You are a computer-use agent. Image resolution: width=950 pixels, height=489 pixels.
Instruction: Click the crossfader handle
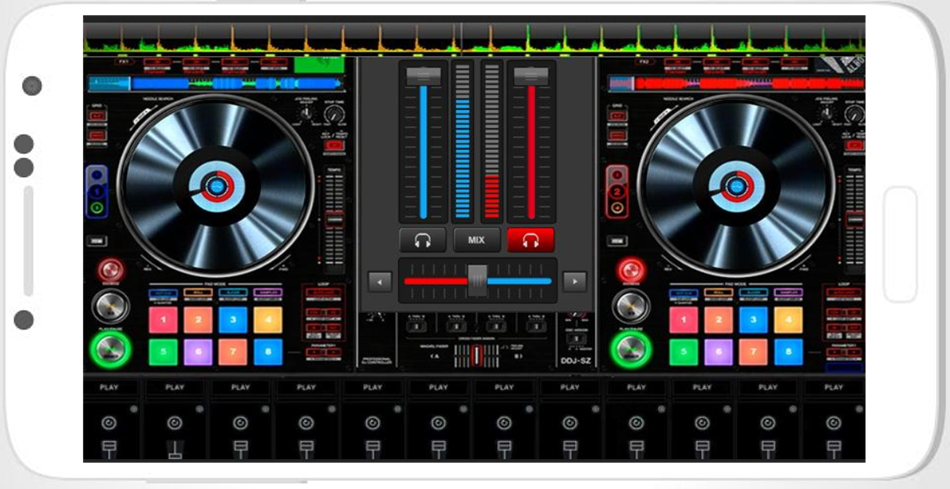pos(477,281)
